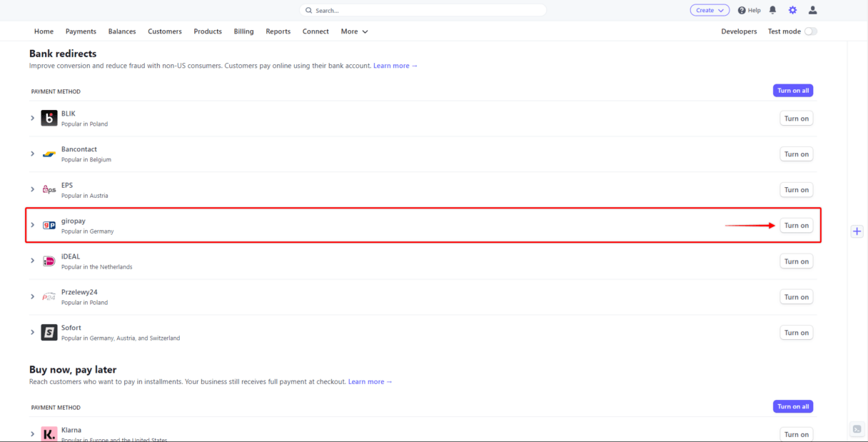Go to the Home tab

(44, 31)
